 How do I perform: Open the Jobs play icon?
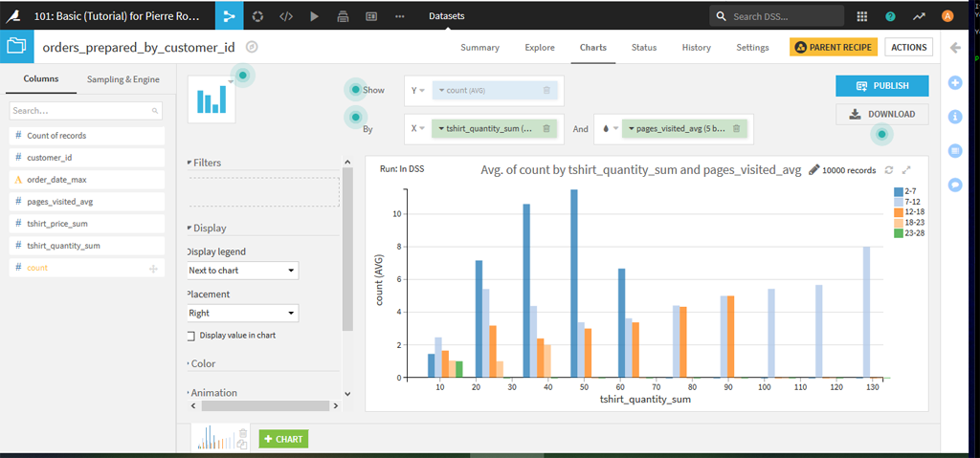[314, 17]
